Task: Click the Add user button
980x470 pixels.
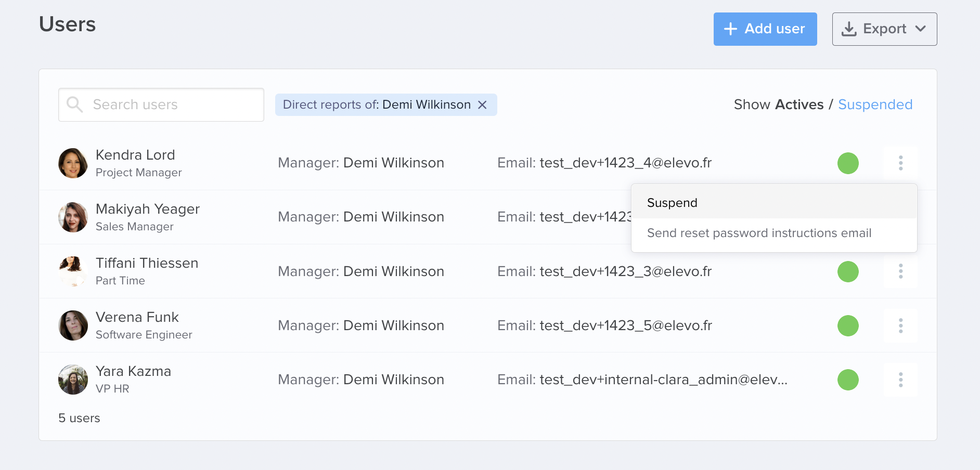Action: (x=765, y=29)
